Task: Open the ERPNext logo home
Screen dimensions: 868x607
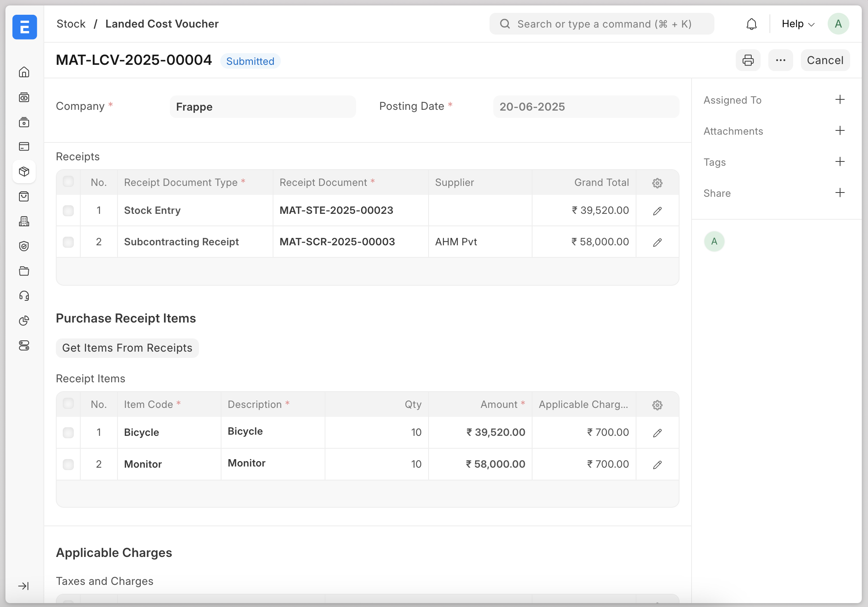Action: pyautogui.click(x=24, y=27)
